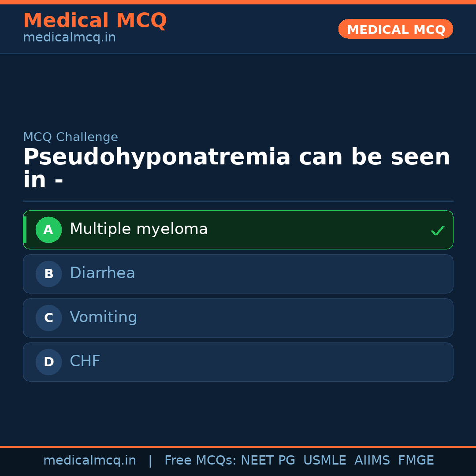
Task: Click the circled letter B badge
Action: click(48, 274)
